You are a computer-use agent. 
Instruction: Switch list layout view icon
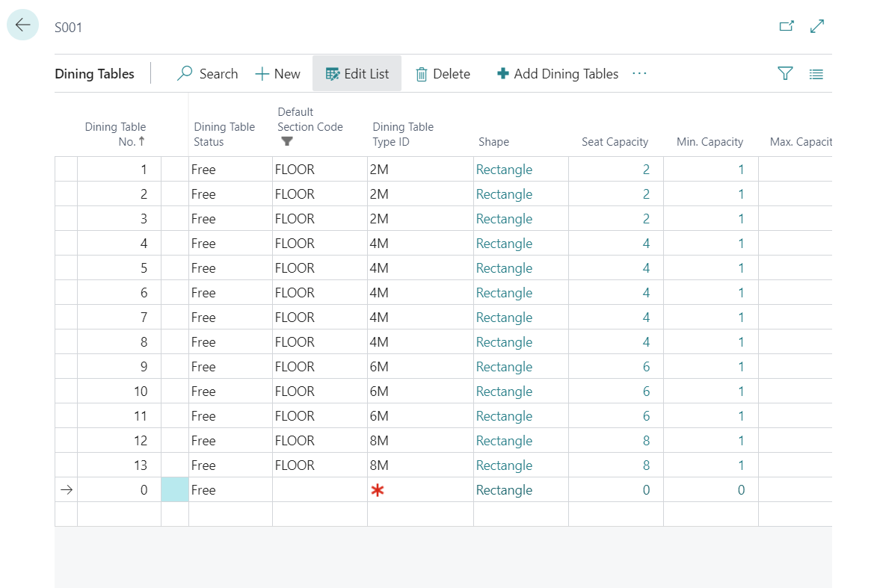pos(816,74)
